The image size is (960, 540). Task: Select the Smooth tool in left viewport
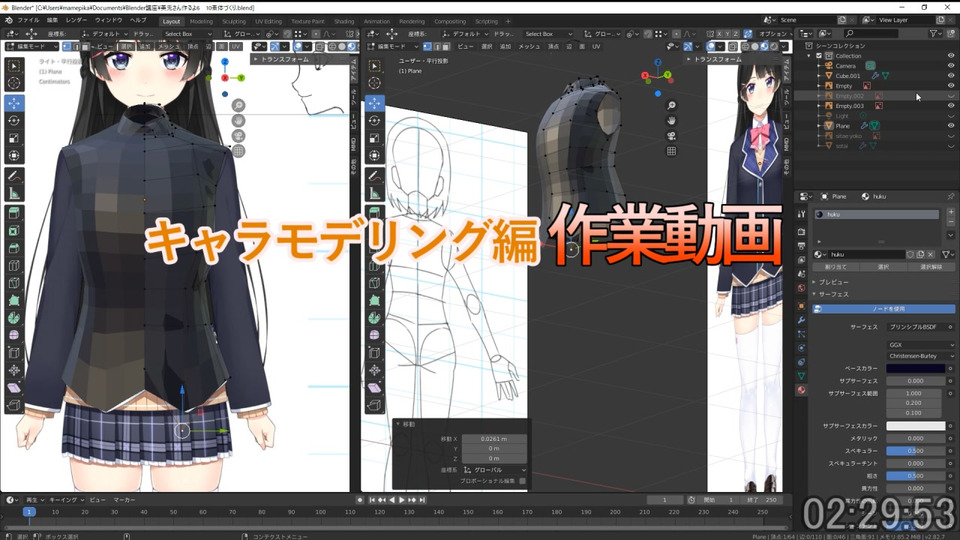click(x=14, y=335)
